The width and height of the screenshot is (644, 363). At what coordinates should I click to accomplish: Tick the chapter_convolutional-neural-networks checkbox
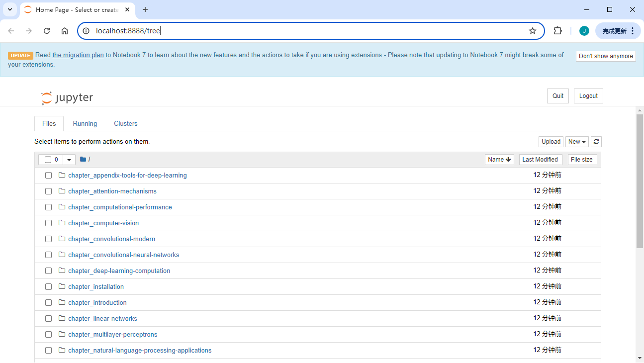(x=48, y=255)
